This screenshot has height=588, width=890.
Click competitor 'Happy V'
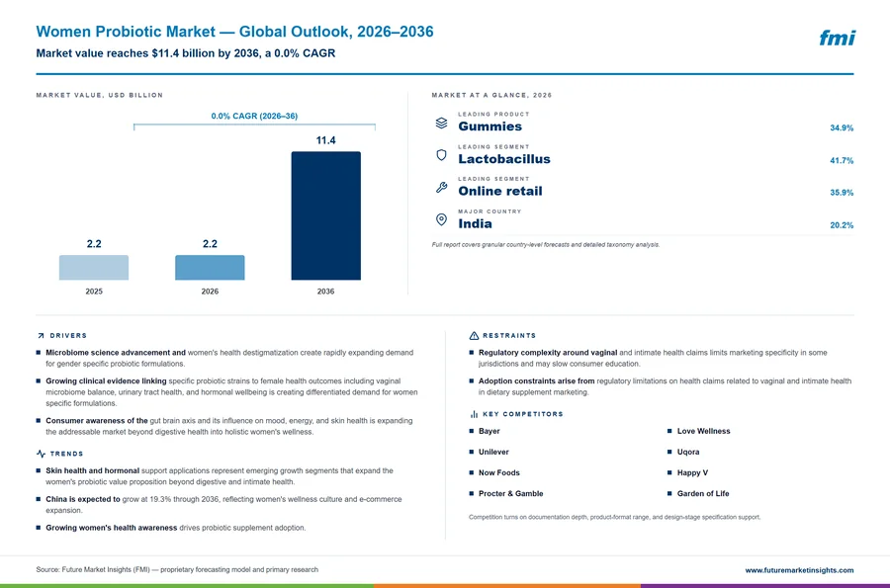(692, 473)
